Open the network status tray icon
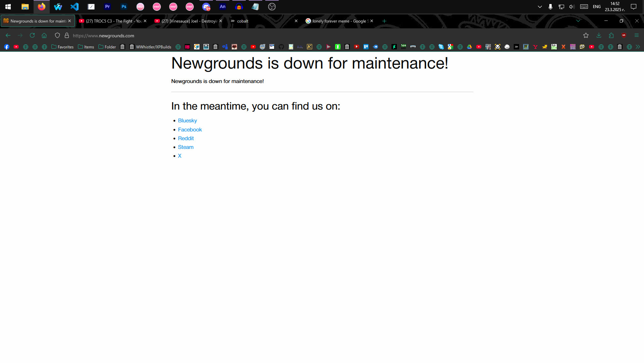The height and width of the screenshot is (363, 644). pyautogui.click(x=561, y=7)
